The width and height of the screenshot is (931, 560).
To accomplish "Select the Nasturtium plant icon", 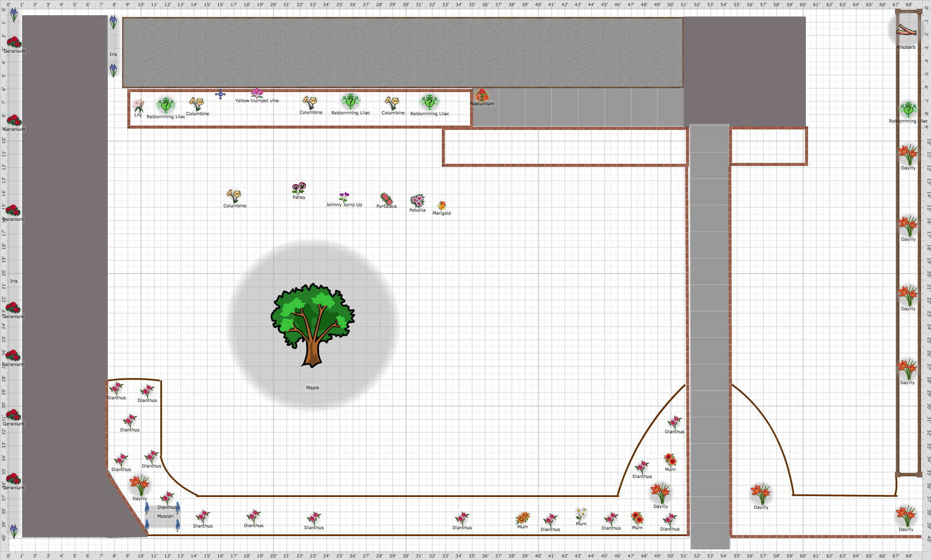I will (x=482, y=95).
